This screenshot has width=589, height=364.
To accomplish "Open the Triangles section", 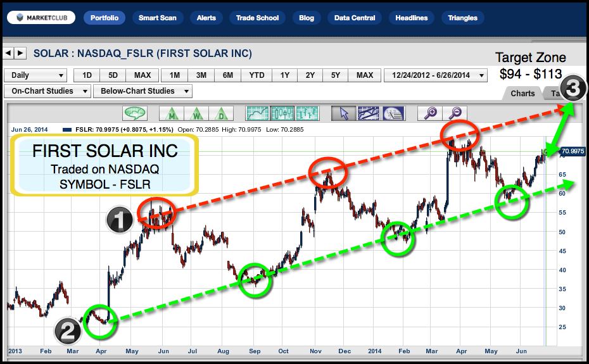I will (x=462, y=18).
